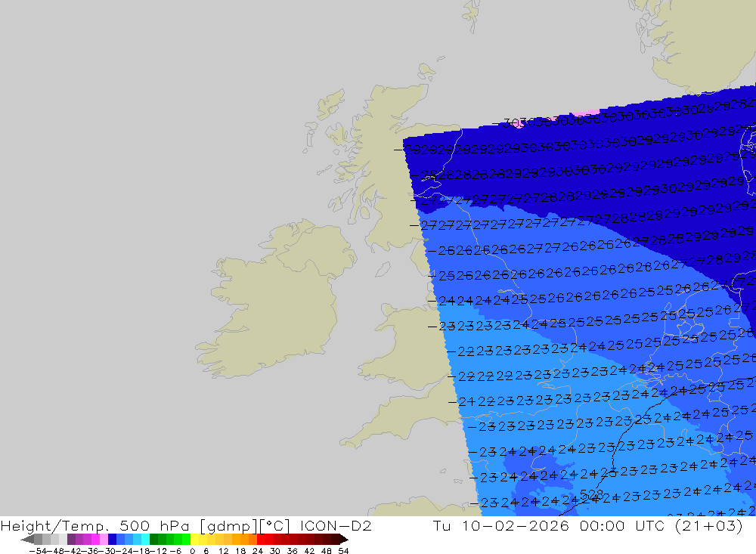Click the 'Height/Temp.' title text
Screen dimensions: 756x554
54,526
